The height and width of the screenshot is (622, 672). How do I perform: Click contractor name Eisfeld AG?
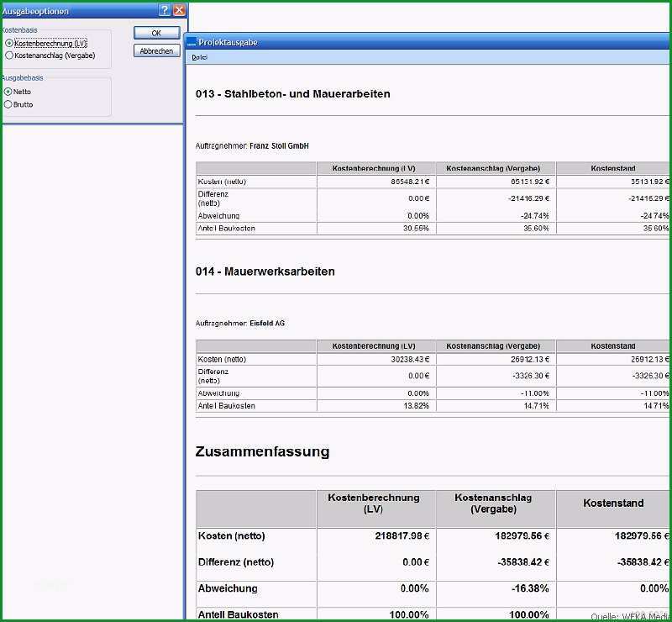(x=267, y=324)
